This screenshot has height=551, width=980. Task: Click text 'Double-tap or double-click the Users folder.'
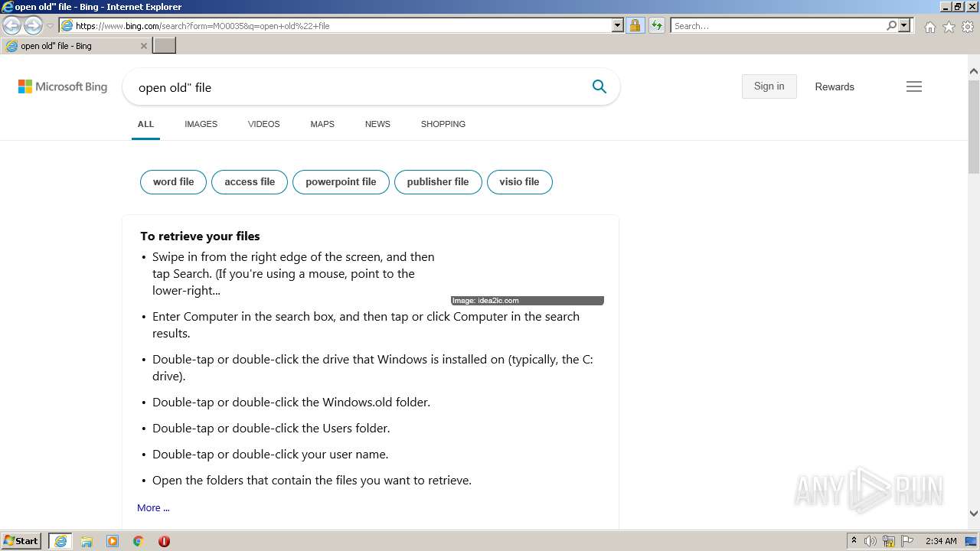(271, 429)
